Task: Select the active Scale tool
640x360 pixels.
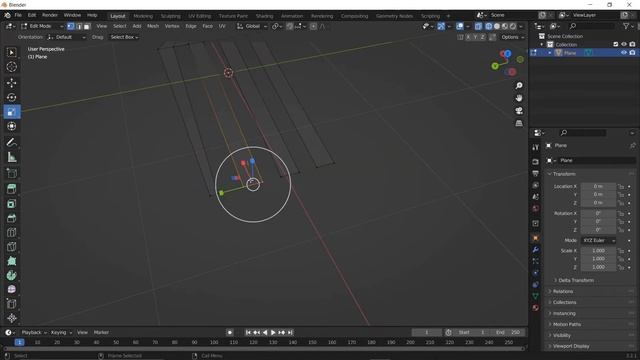Action: (x=11, y=112)
